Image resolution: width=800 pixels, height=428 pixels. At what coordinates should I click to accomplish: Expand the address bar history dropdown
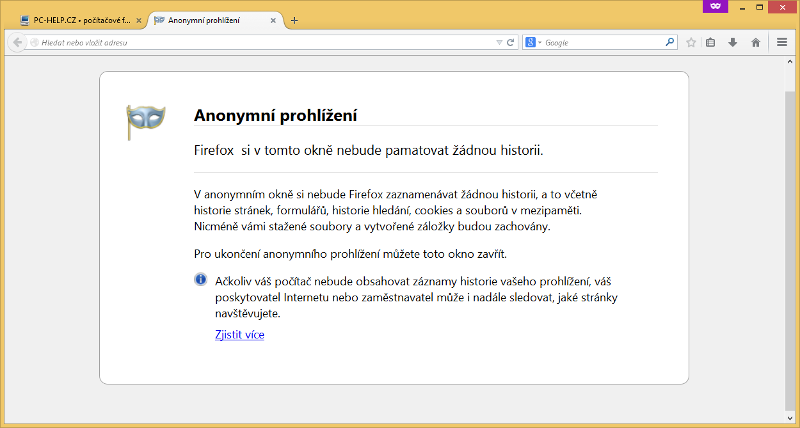[499, 43]
